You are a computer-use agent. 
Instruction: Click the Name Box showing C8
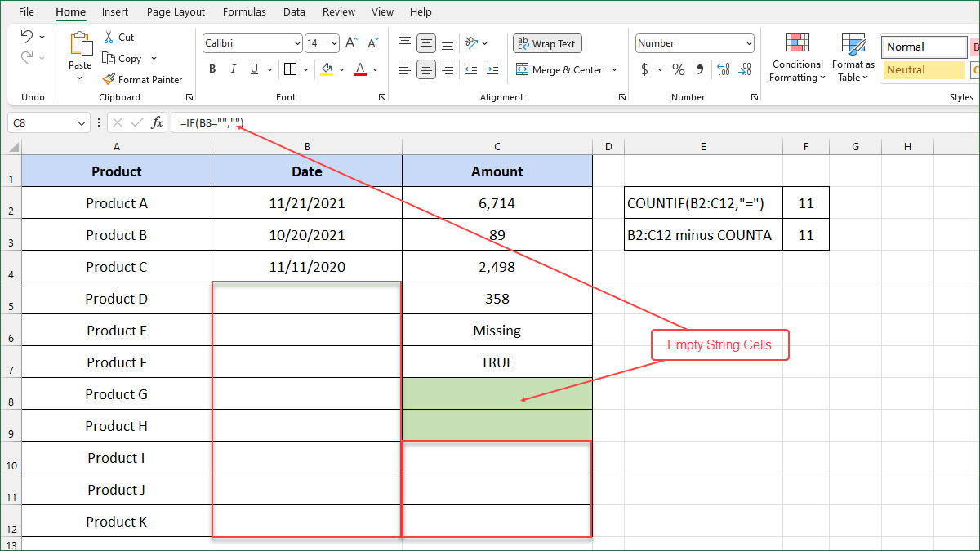click(45, 122)
